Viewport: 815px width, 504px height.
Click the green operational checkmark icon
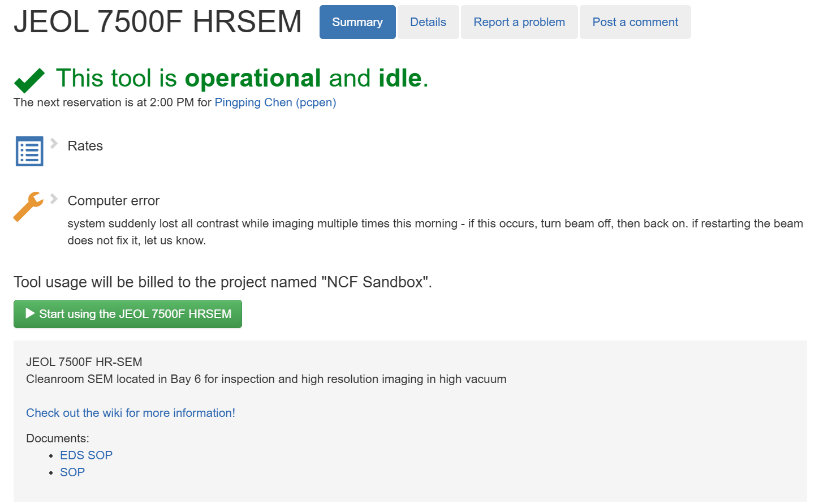coord(29,80)
